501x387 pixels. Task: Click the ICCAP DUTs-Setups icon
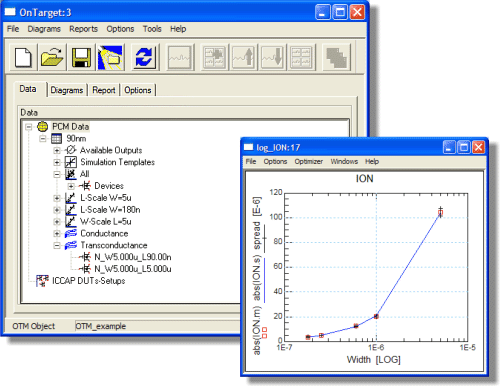click(x=42, y=281)
